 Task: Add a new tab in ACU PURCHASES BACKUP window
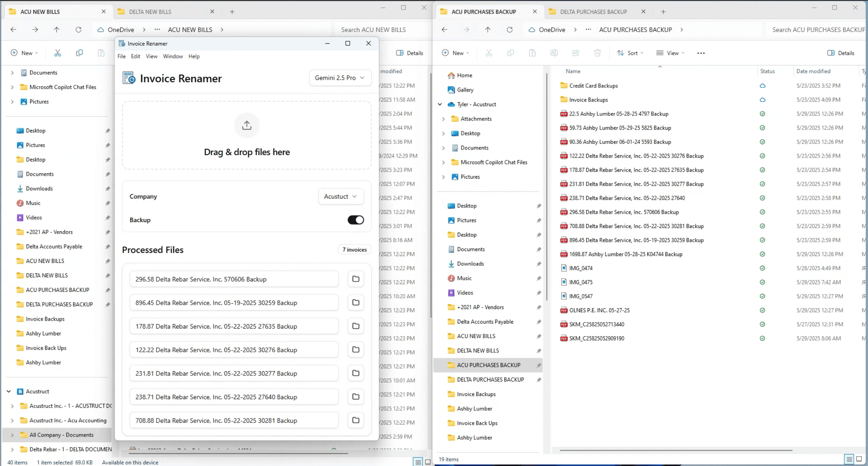point(663,12)
